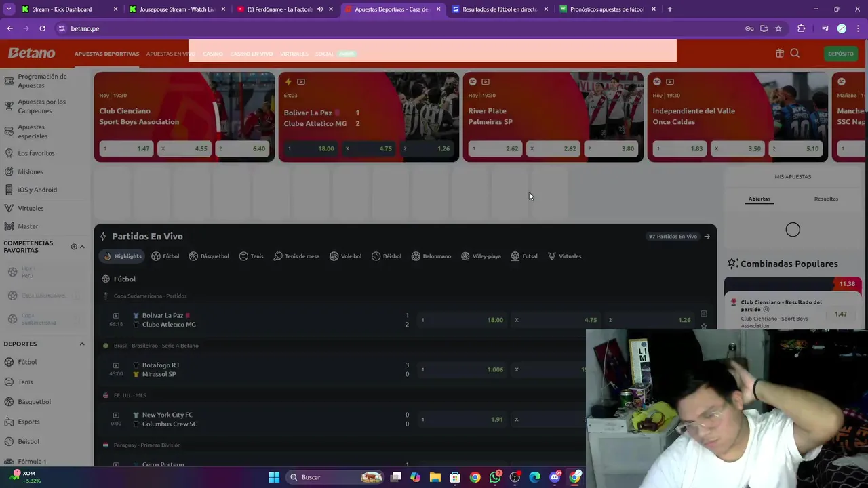Viewport: 868px width, 488px height.
Task: Select the Balonmano live filter tab
Action: (x=431, y=256)
